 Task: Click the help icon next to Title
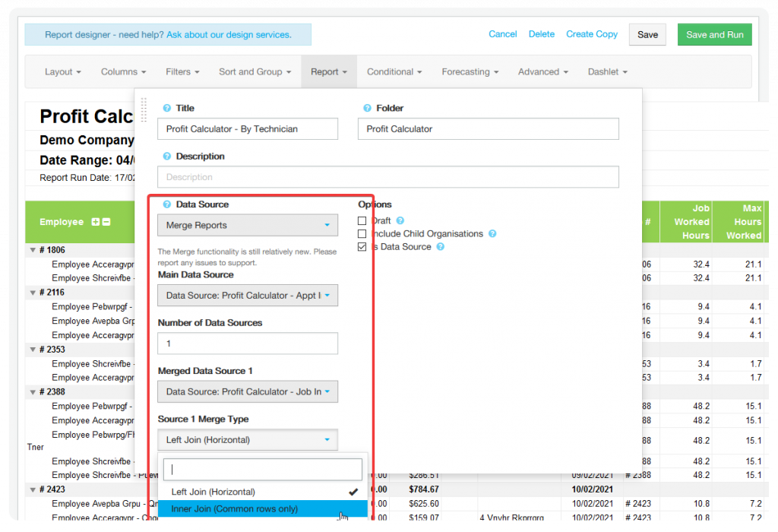(167, 109)
